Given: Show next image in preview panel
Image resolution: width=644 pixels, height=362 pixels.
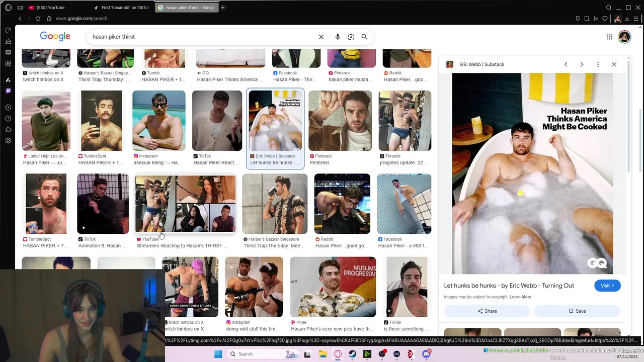Looking at the screenshot, I should pyautogui.click(x=582, y=64).
